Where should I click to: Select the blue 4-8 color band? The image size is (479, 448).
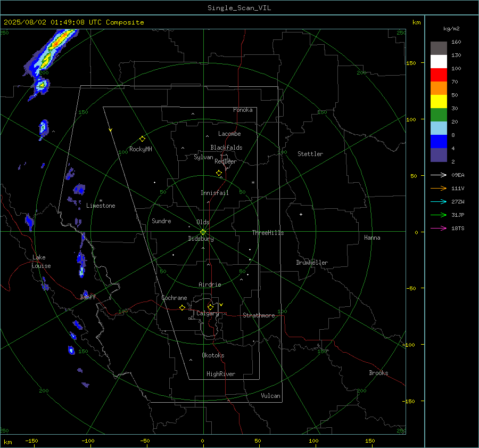pyautogui.click(x=439, y=141)
